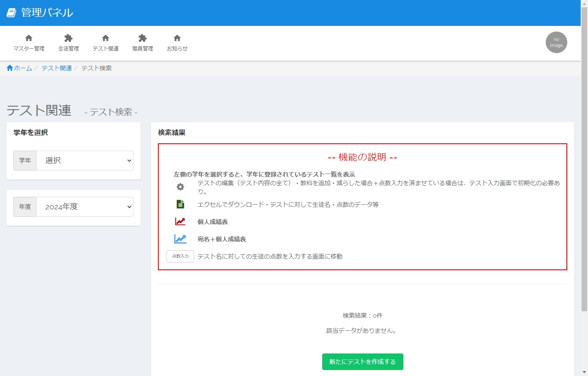Click the 職員管理 puzzle icon
588x376 pixels.
click(142, 38)
